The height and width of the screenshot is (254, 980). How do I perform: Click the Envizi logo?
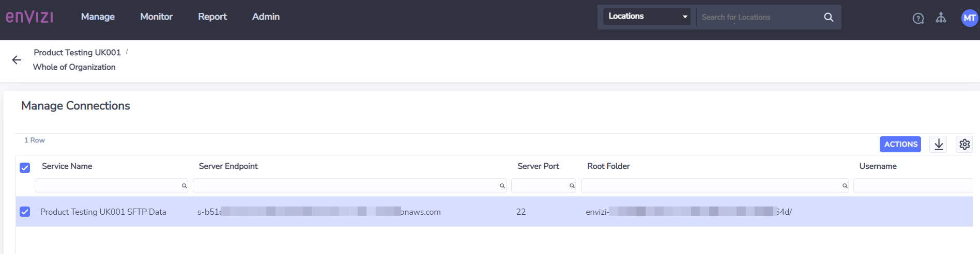(x=29, y=17)
